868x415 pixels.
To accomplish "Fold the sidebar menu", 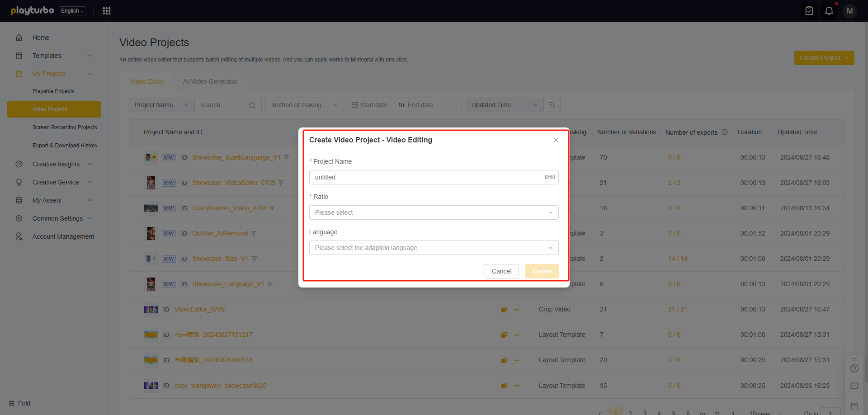I will click(19, 403).
